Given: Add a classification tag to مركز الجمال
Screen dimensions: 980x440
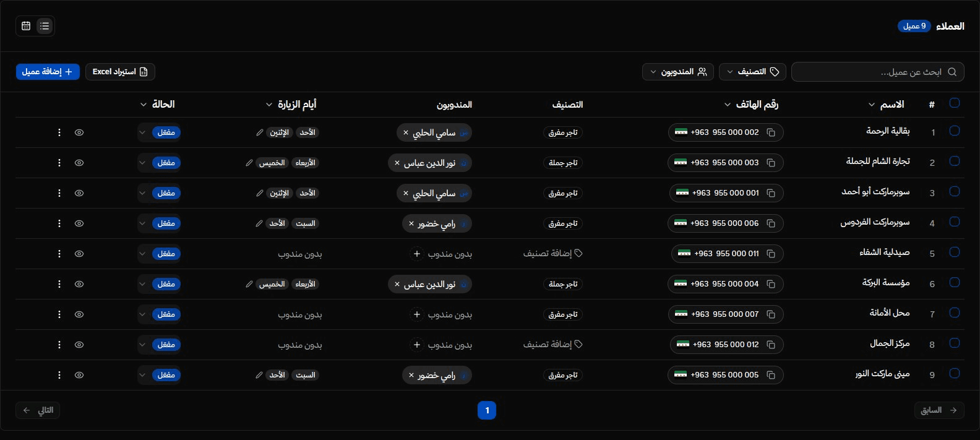Looking at the screenshot, I should pyautogui.click(x=553, y=345).
